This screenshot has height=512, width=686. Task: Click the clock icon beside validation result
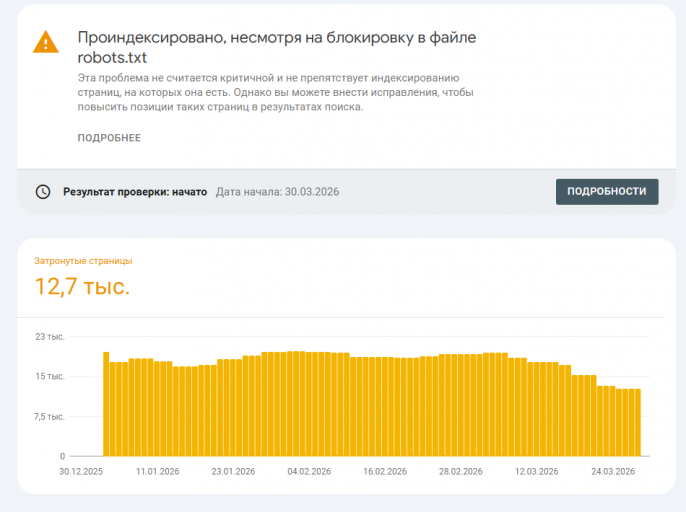point(43,192)
